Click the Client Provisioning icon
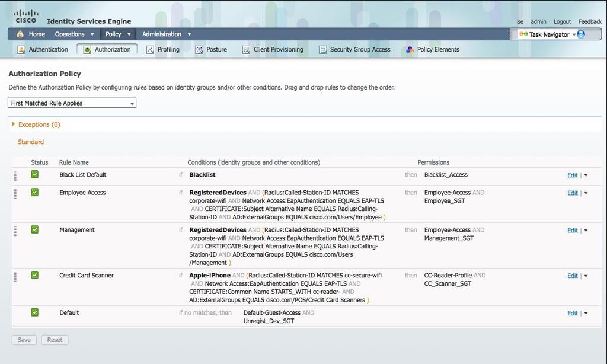 246,50
